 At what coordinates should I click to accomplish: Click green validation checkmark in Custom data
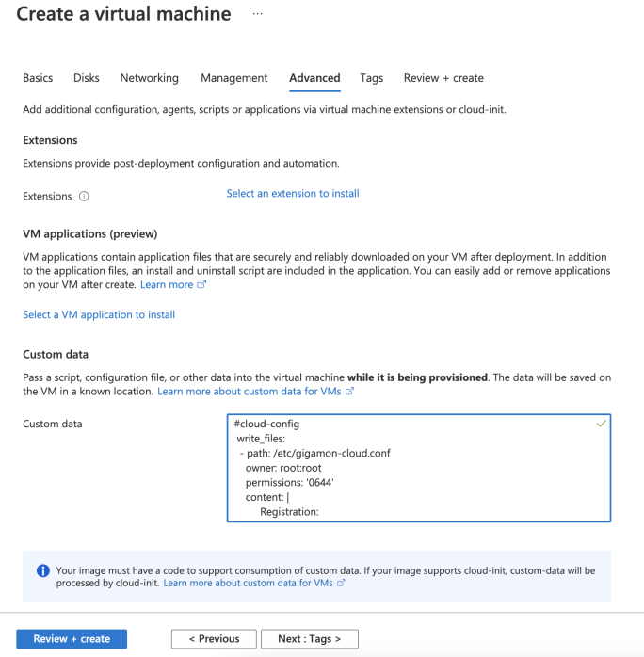point(602,424)
